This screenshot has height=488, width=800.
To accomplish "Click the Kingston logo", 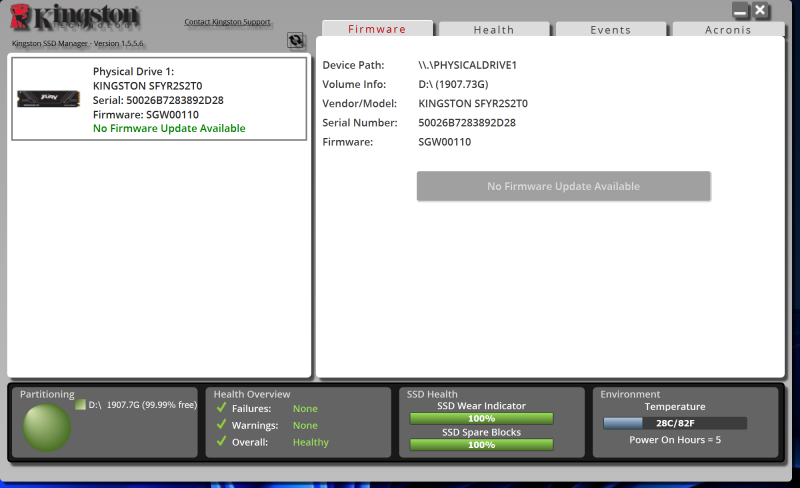I will [75, 18].
